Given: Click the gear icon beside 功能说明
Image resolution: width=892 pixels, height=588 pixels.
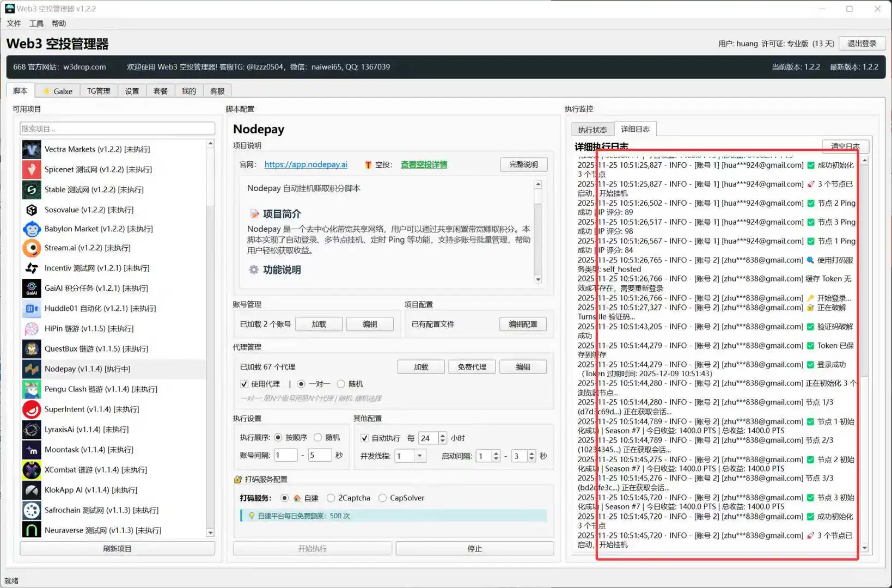Looking at the screenshot, I should coord(254,269).
